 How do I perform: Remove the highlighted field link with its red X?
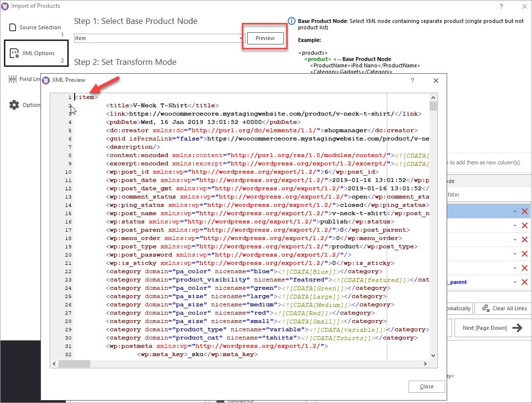525,211
